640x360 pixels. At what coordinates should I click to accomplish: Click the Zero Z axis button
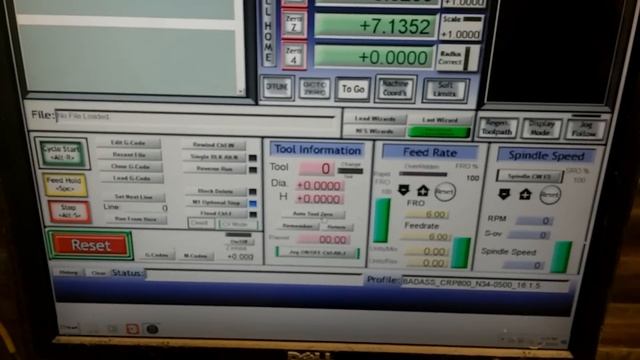click(294, 24)
